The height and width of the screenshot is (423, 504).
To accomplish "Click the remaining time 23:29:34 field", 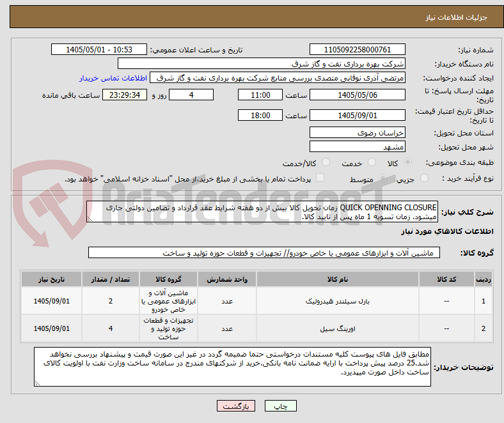I will point(125,95).
